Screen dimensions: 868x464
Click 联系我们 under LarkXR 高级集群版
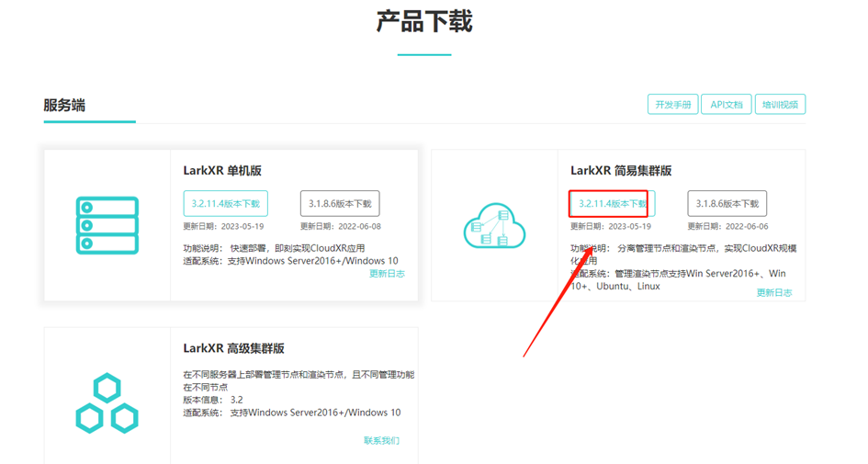click(381, 441)
